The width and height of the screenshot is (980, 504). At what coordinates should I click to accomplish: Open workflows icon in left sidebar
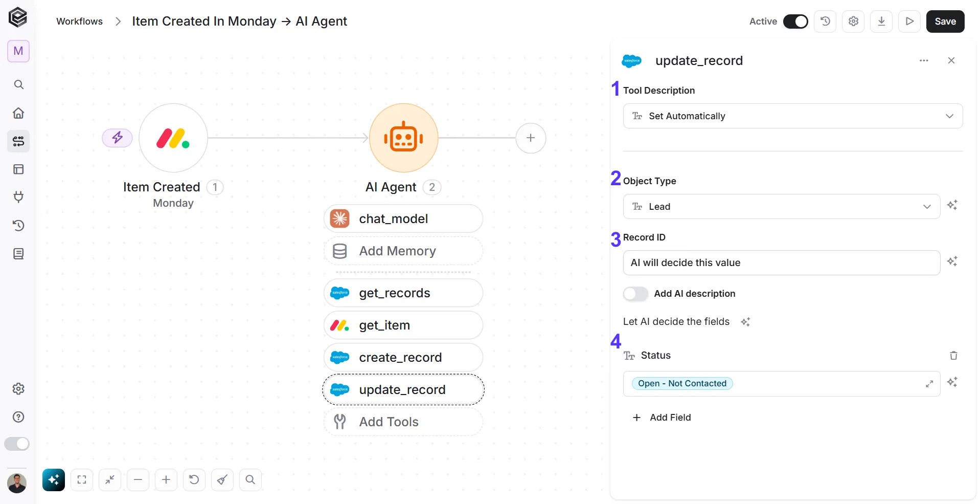18,141
